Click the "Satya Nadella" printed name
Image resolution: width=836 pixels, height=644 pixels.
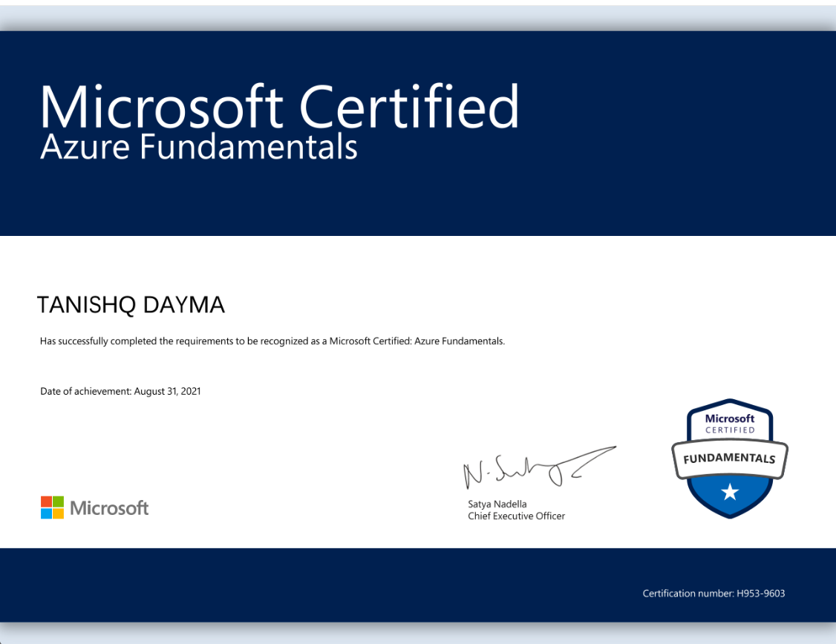[x=497, y=504]
